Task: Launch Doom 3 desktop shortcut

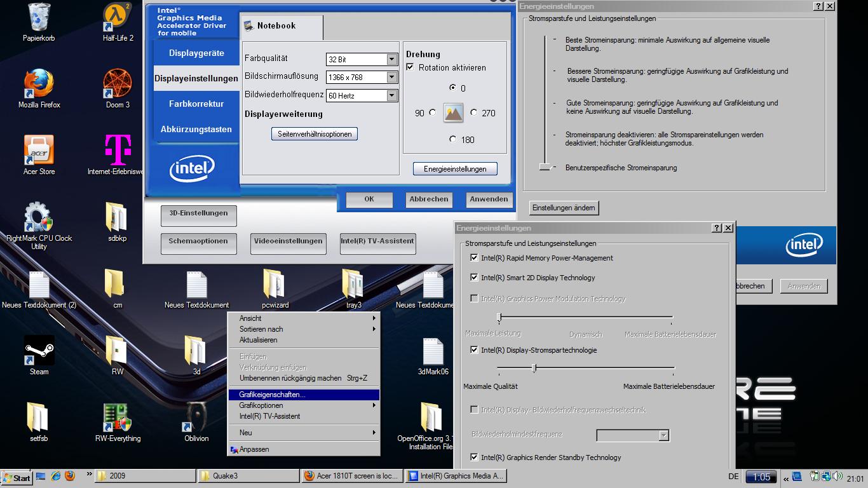Action: coord(118,83)
